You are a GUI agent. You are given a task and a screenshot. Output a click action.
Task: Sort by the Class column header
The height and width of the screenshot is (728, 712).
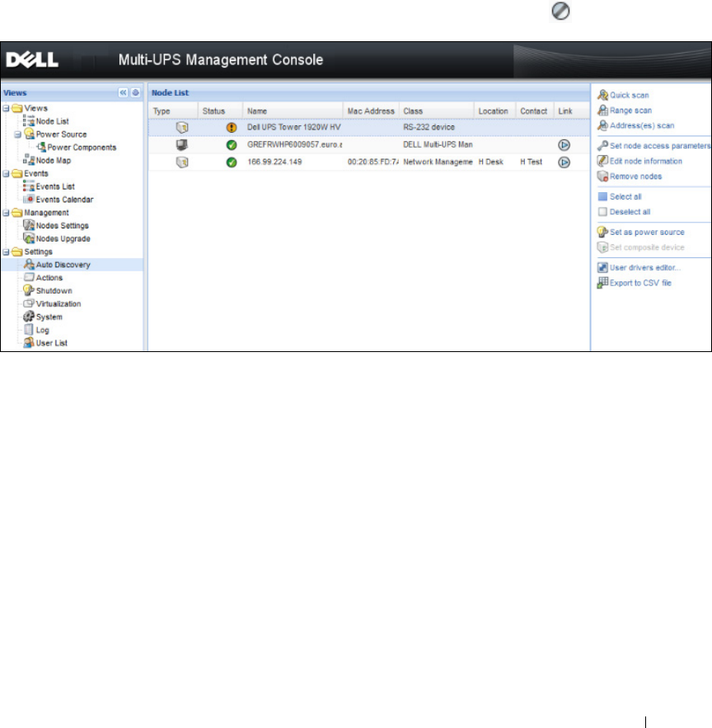(x=436, y=111)
